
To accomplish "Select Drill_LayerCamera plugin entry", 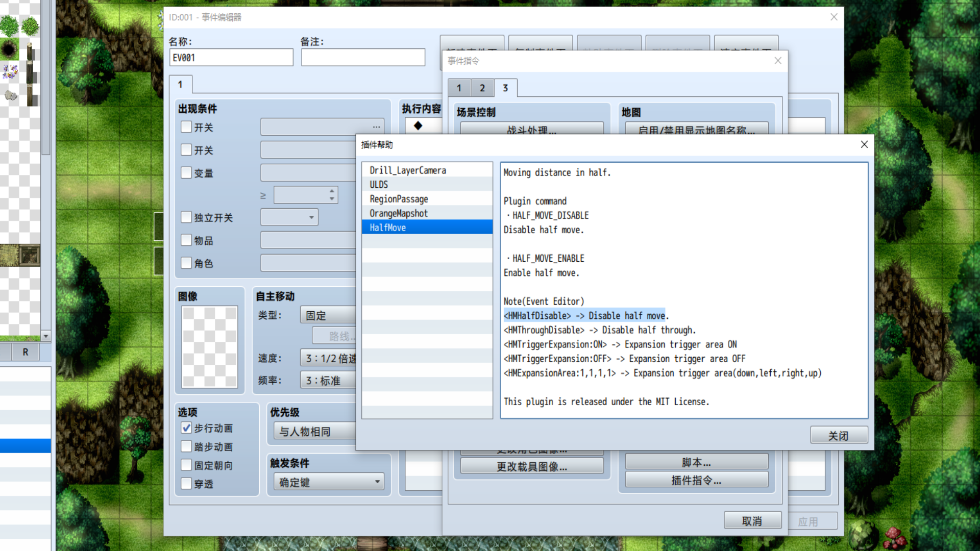I will click(427, 170).
